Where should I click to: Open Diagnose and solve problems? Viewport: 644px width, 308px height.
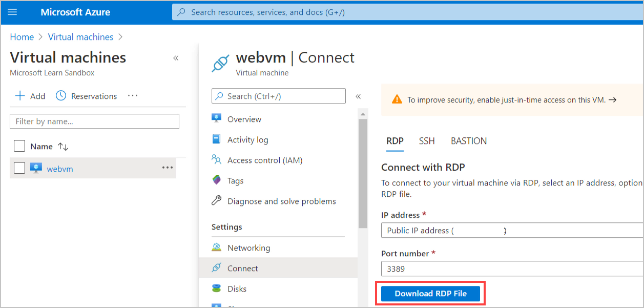click(x=282, y=201)
